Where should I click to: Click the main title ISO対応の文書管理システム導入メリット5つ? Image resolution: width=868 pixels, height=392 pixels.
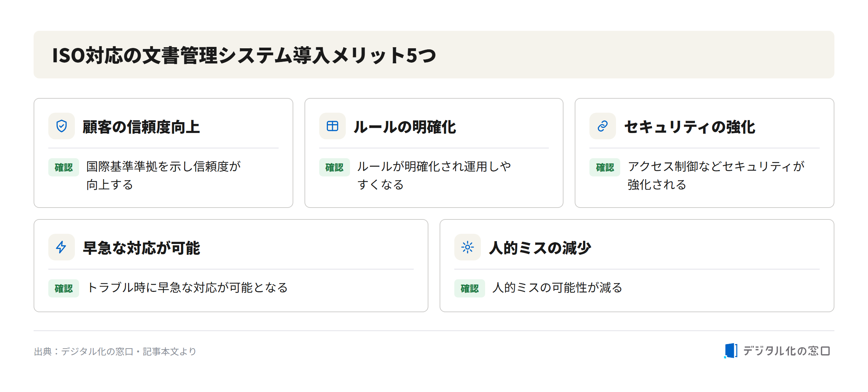click(244, 55)
